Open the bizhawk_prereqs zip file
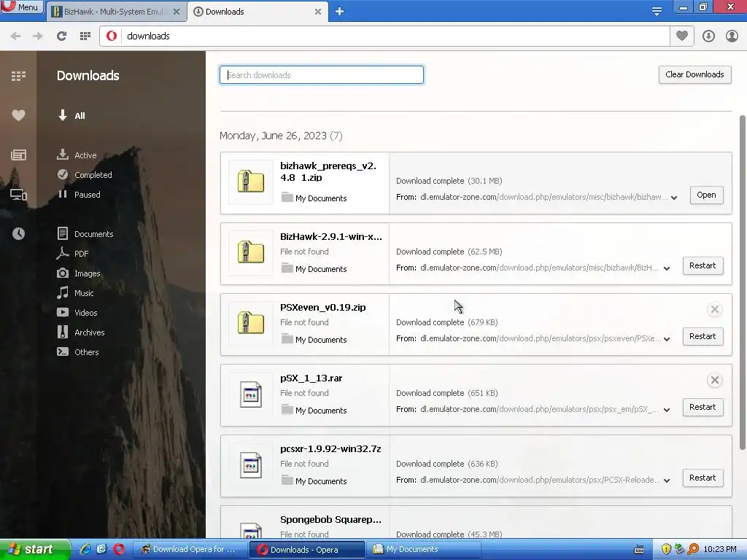Image resolution: width=747 pixels, height=560 pixels. (x=706, y=195)
